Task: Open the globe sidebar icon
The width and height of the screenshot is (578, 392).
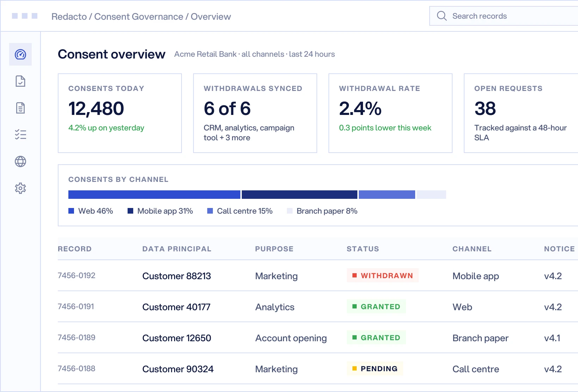Action: point(20,161)
